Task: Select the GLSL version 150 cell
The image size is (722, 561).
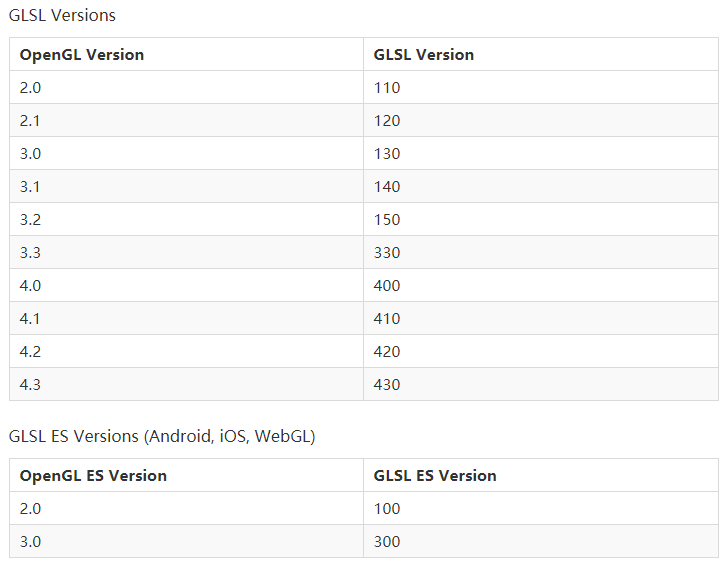Action: point(387,220)
